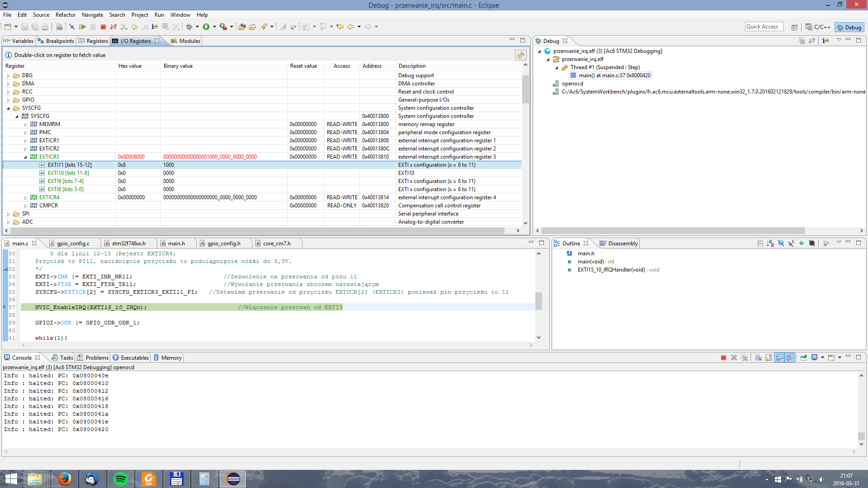Click the refresh registers icon in the I/O Registers view
The height and width of the screenshot is (488, 868).
pos(521,55)
